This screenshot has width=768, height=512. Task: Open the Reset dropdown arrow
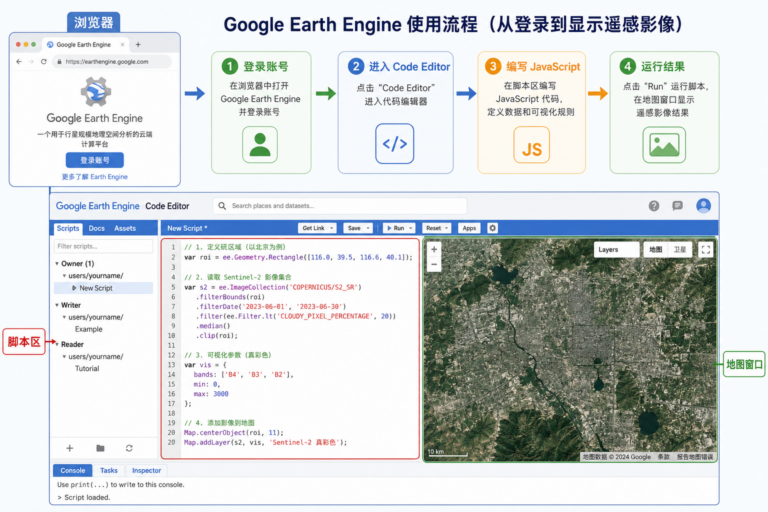click(447, 228)
